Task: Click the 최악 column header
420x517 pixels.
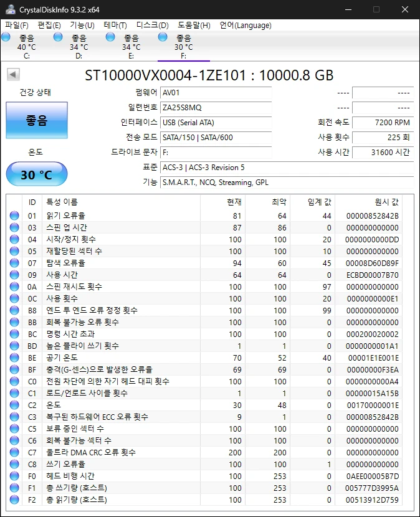Action: [x=267, y=202]
